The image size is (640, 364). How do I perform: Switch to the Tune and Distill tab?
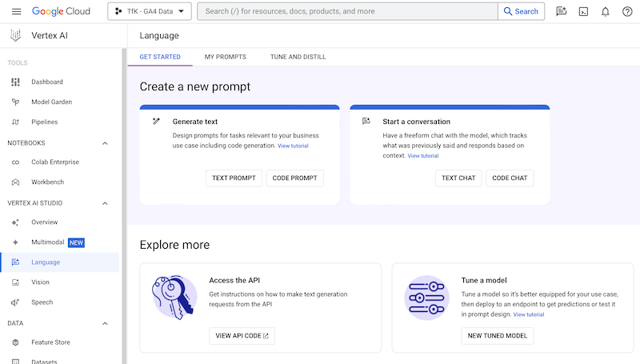[x=298, y=57]
